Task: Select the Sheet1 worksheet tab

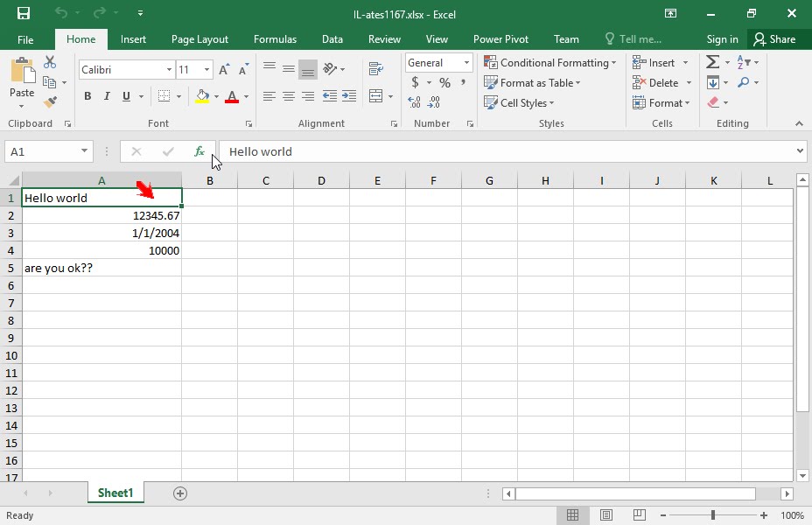Action: [115, 493]
